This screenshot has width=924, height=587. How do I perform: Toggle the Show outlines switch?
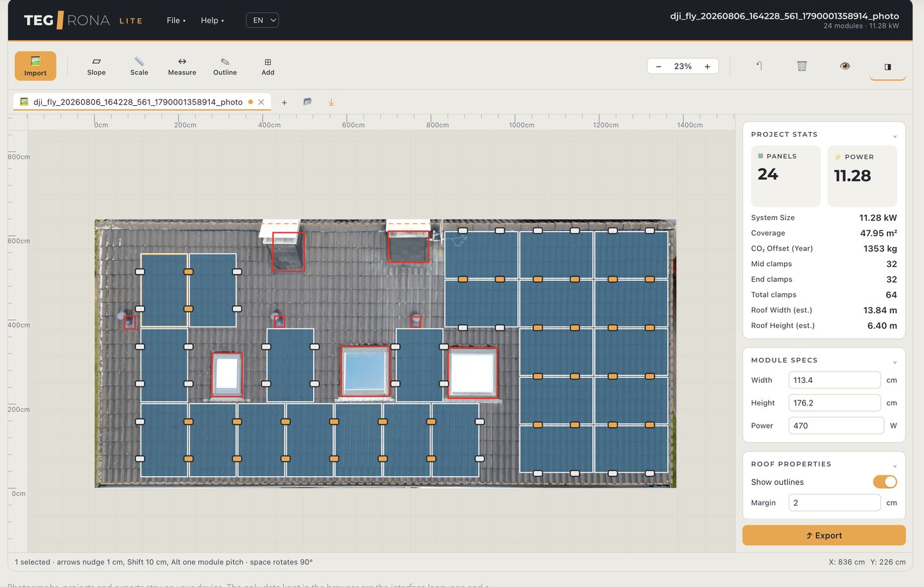tap(885, 482)
